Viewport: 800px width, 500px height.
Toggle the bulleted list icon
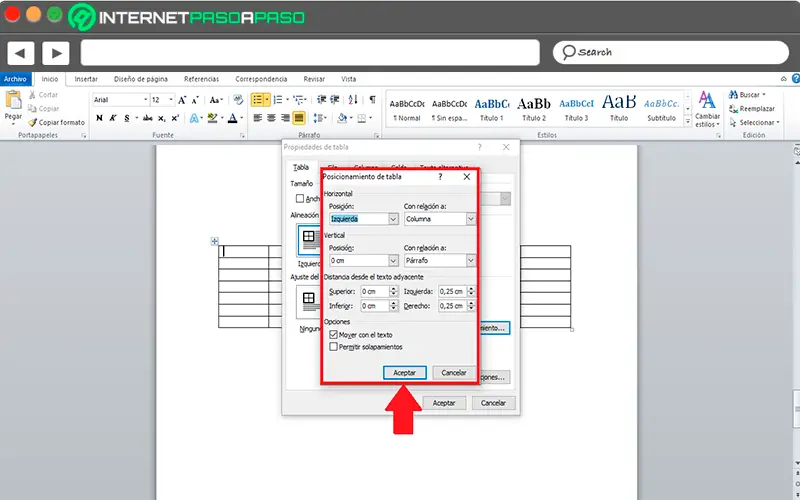click(x=259, y=100)
